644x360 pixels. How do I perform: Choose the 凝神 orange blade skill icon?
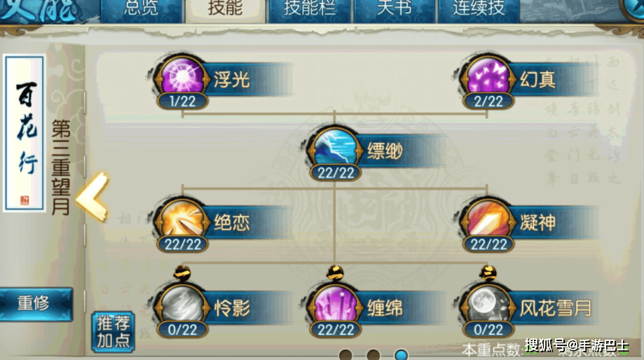click(488, 220)
